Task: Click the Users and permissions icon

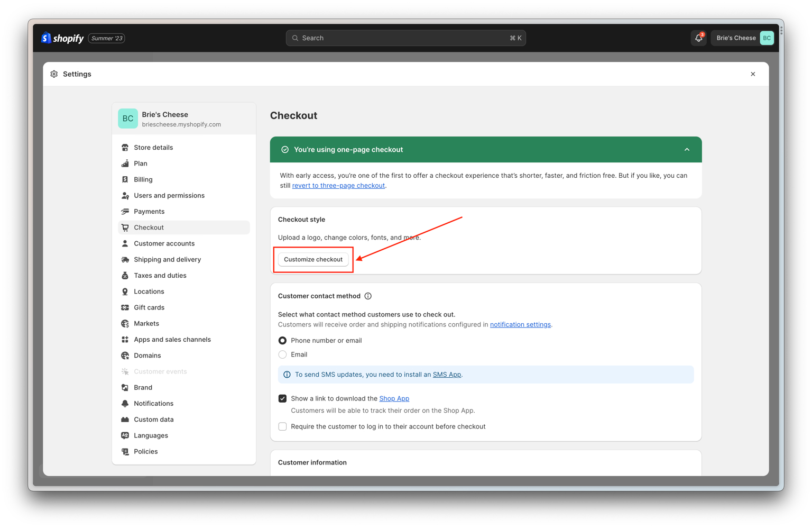Action: click(125, 196)
